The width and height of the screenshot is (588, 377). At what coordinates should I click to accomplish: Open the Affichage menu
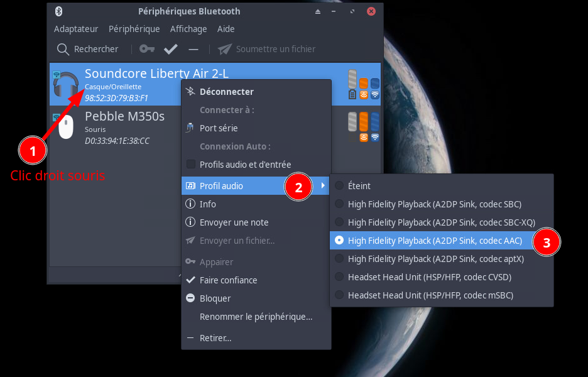click(188, 29)
